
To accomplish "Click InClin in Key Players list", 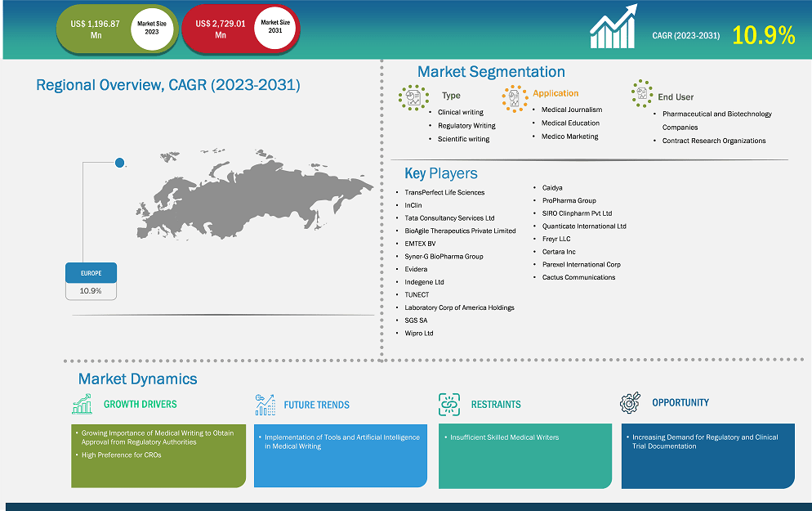I will [x=413, y=205].
